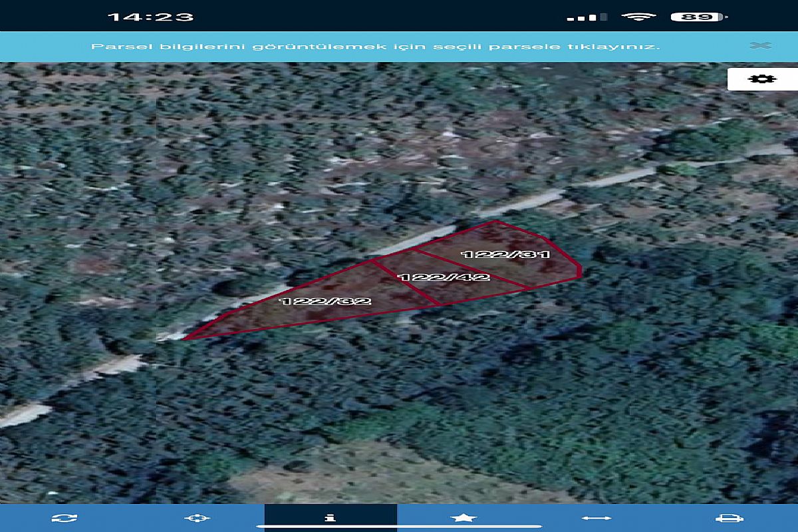Tap the printer icon to print map
This screenshot has height=532, width=798.
[x=729, y=518]
